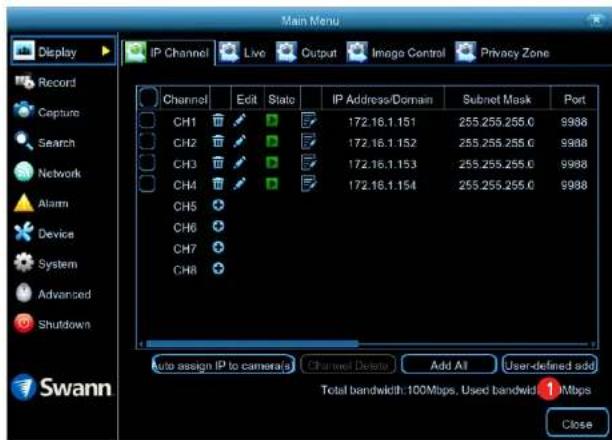The image size is (612, 440).
Task: Open the Privacy Zone tab
Action: click(x=502, y=53)
